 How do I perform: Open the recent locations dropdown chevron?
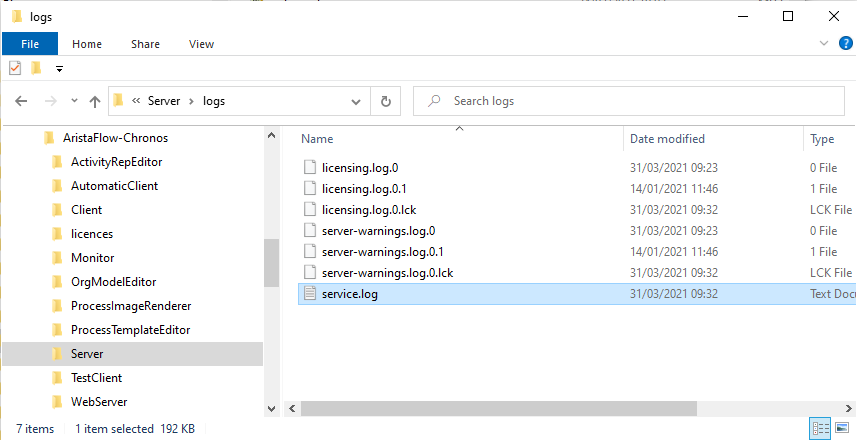[74, 101]
